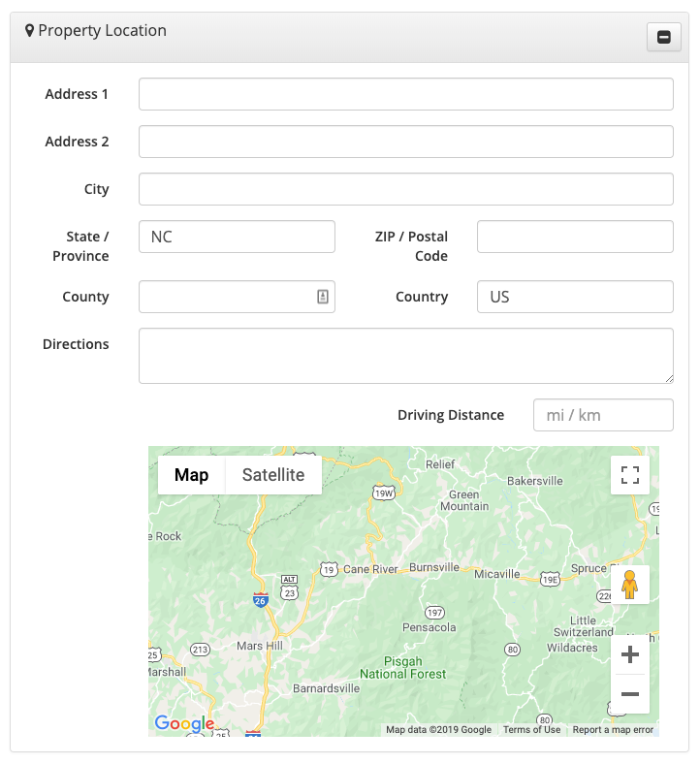Edit the Country field showing US
The height and width of the screenshot is (763, 700).
(x=575, y=297)
